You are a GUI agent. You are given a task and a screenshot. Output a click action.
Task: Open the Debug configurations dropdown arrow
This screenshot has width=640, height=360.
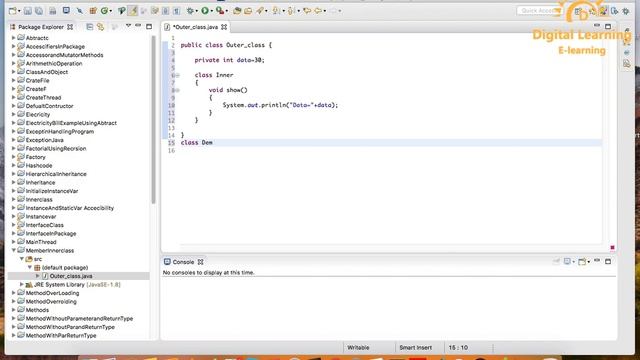coord(196,11)
